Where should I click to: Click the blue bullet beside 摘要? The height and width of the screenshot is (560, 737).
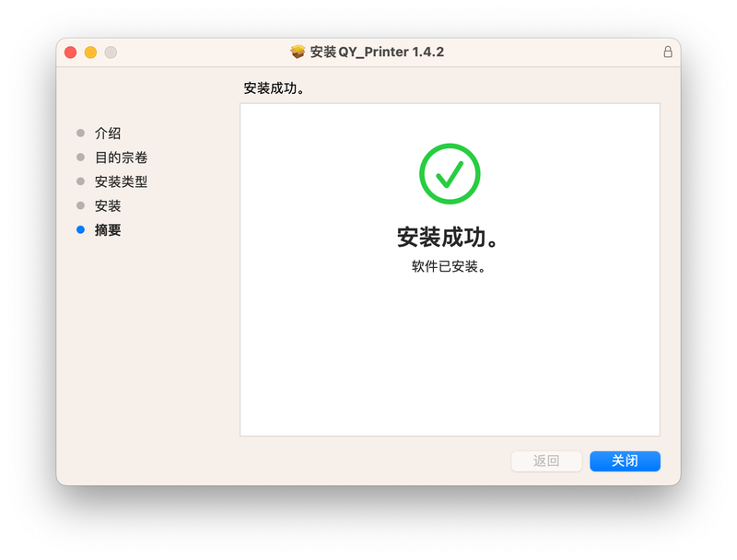(80, 229)
